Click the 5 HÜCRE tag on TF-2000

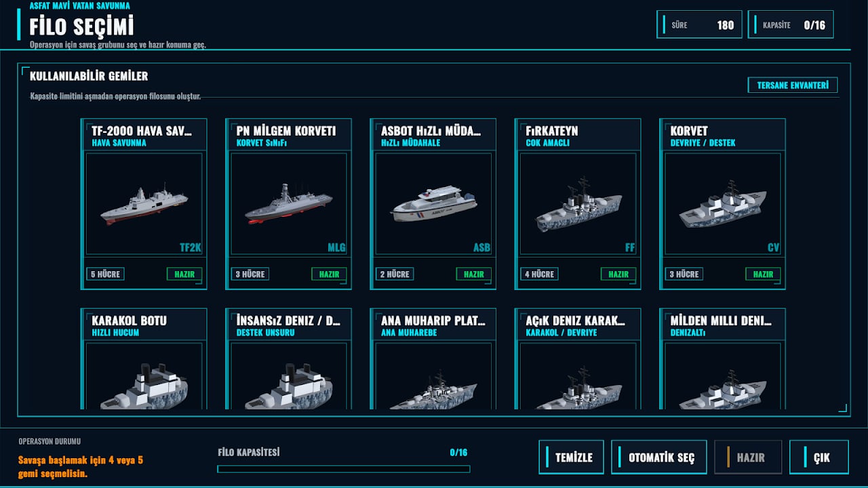(106, 274)
